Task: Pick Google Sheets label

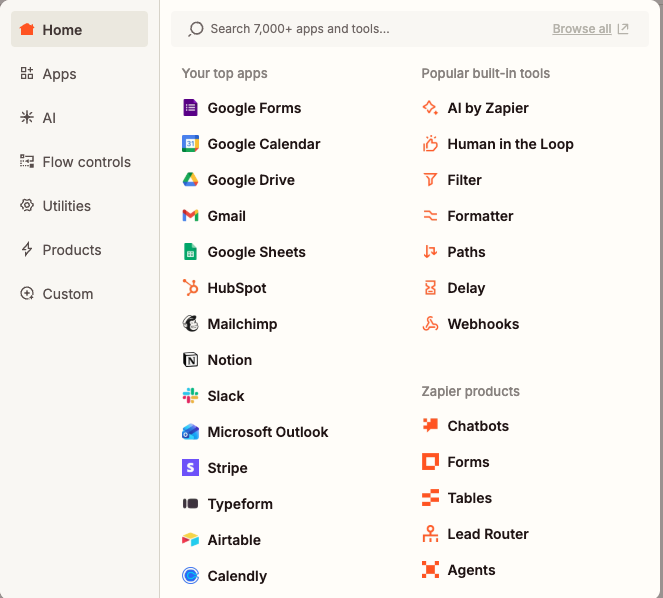Action: pos(256,252)
